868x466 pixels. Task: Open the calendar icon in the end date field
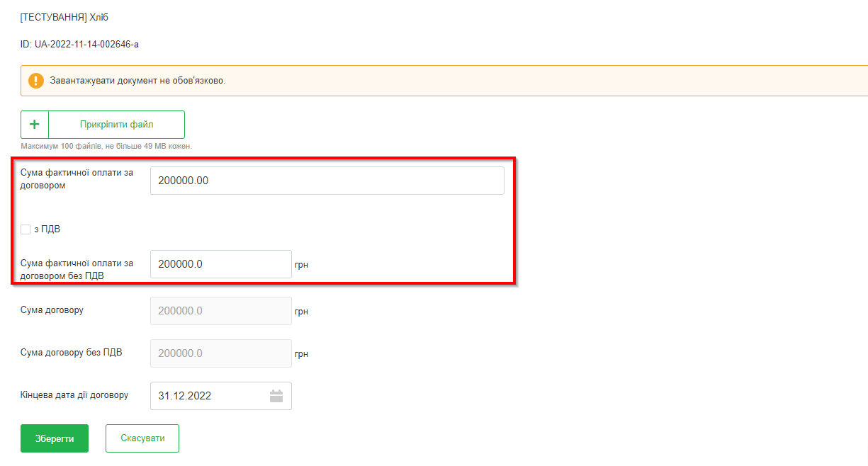coord(276,396)
